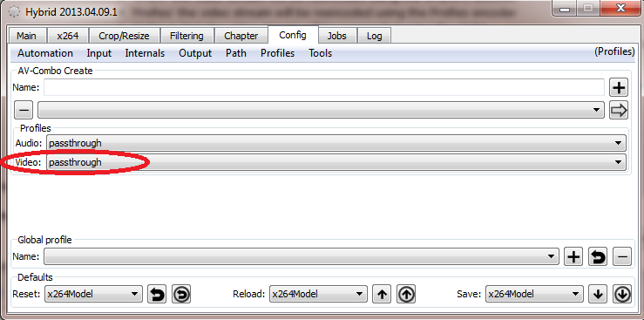Image resolution: width=644 pixels, height=320 pixels.
Task: Open the AV-Combo selection dropdown
Action: click(321, 110)
